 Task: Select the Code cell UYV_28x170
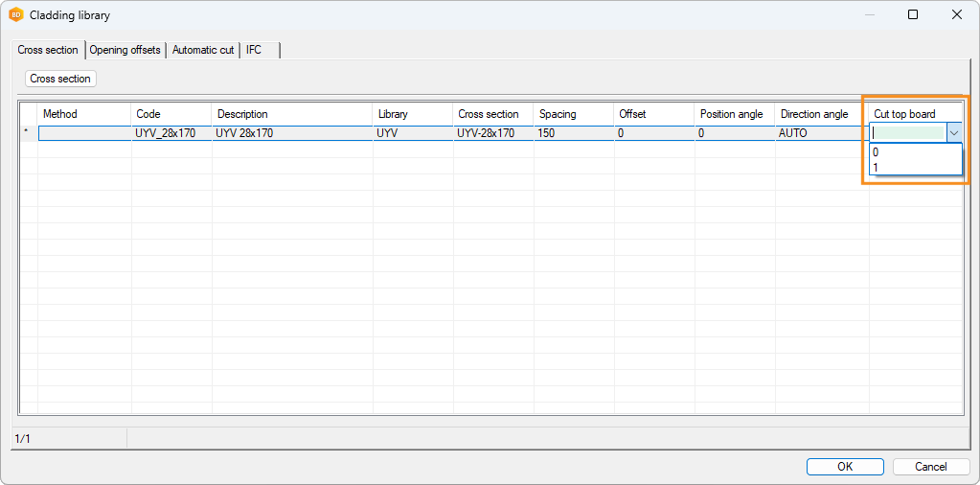coord(171,133)
